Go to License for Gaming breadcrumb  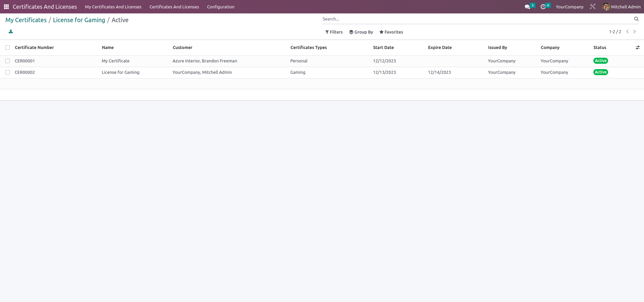[79, 20]
